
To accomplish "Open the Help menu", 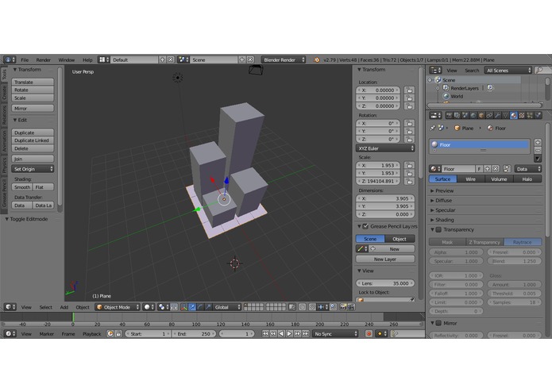I will point(87,60).
